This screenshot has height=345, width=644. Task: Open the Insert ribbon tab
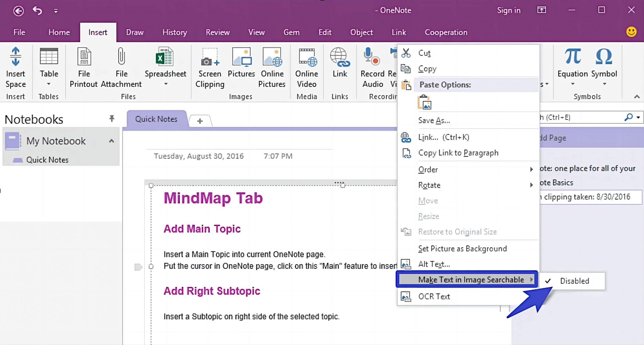click(98, 32)
